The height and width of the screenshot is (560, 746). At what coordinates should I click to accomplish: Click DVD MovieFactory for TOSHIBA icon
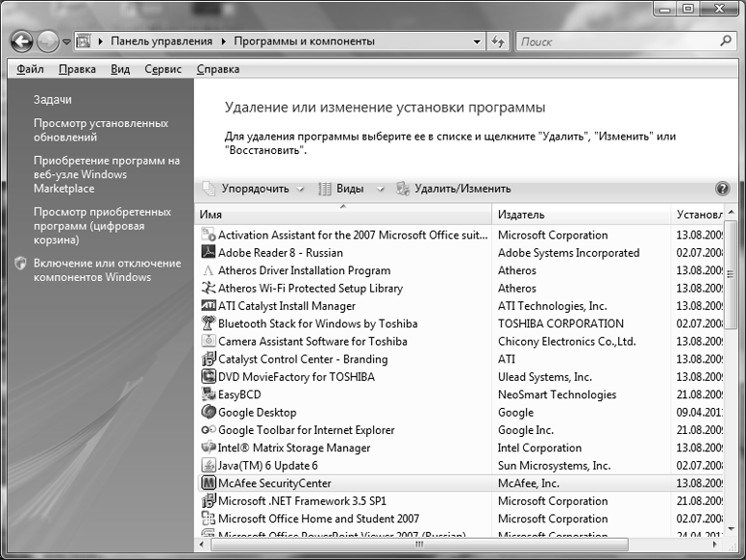208,376
